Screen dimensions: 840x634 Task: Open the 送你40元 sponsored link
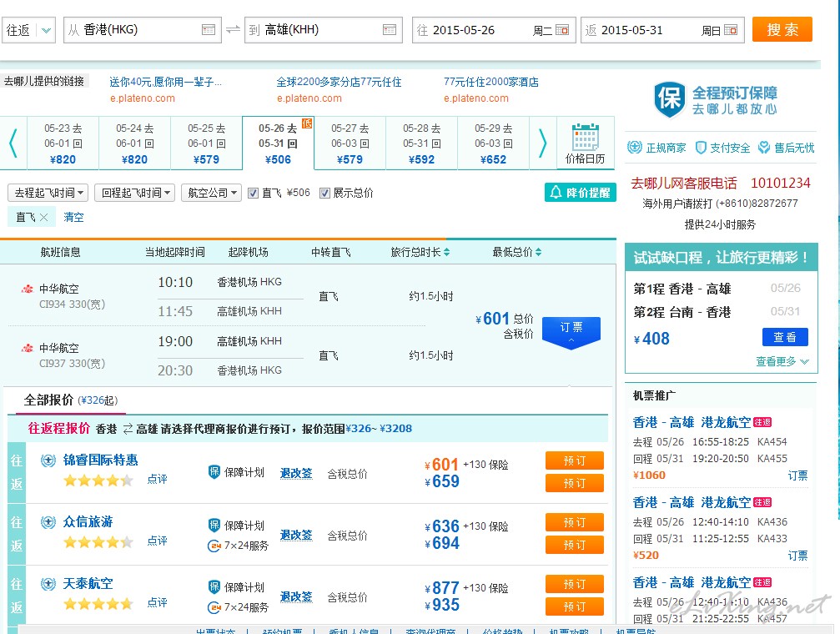165,82
